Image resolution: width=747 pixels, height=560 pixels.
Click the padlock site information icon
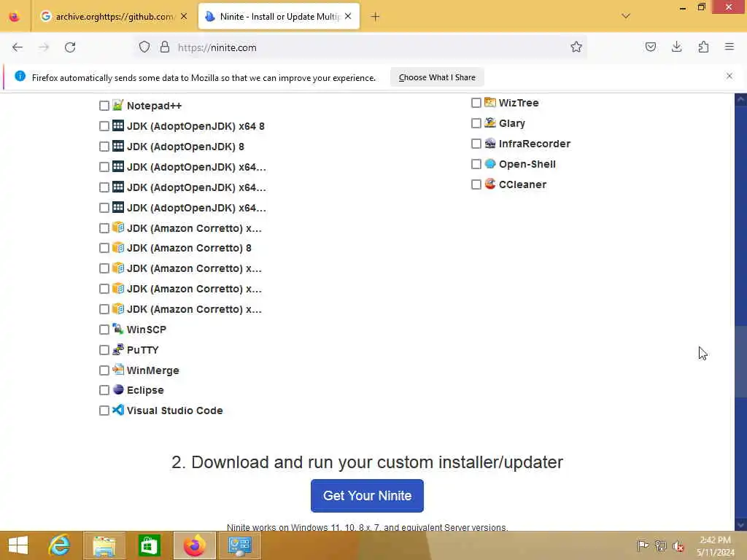(x=165, y=47)
